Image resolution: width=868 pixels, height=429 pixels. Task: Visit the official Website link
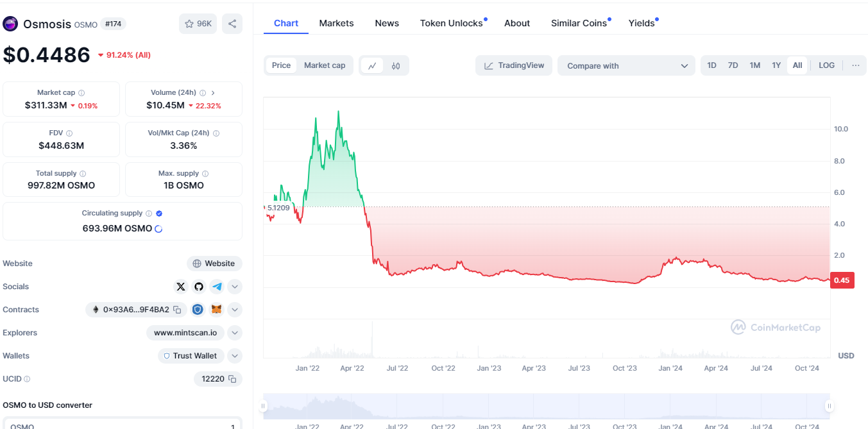click(x=214, y=264)
